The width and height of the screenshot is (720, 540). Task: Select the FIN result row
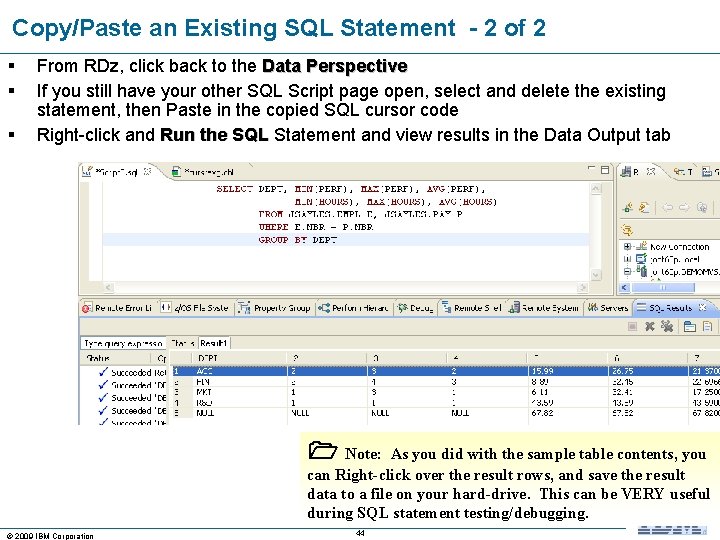point(445,382)
